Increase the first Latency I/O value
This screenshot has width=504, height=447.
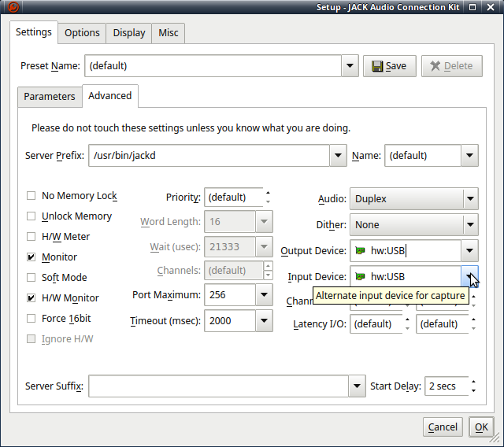click(x=407, y=320)
